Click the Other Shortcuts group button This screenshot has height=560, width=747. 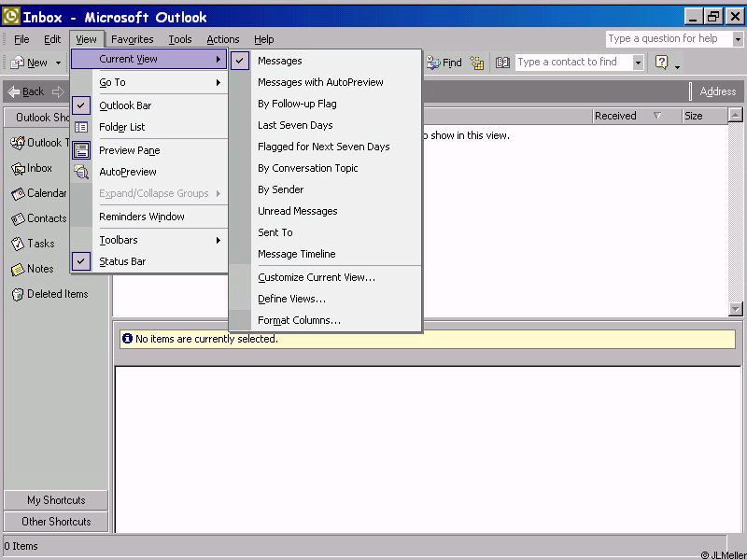click(x=56, y=522)
